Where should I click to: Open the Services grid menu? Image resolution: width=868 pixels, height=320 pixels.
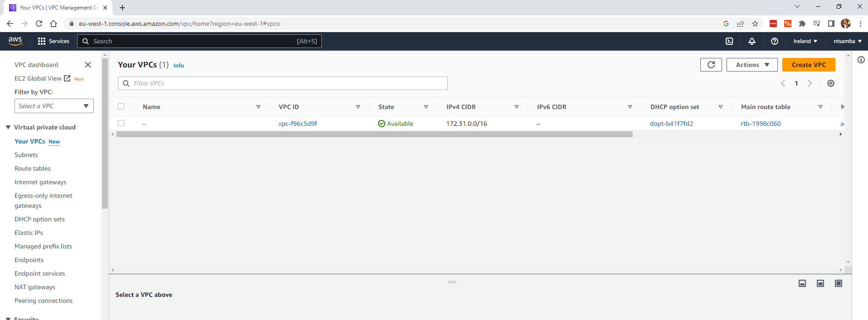[53, 41]
